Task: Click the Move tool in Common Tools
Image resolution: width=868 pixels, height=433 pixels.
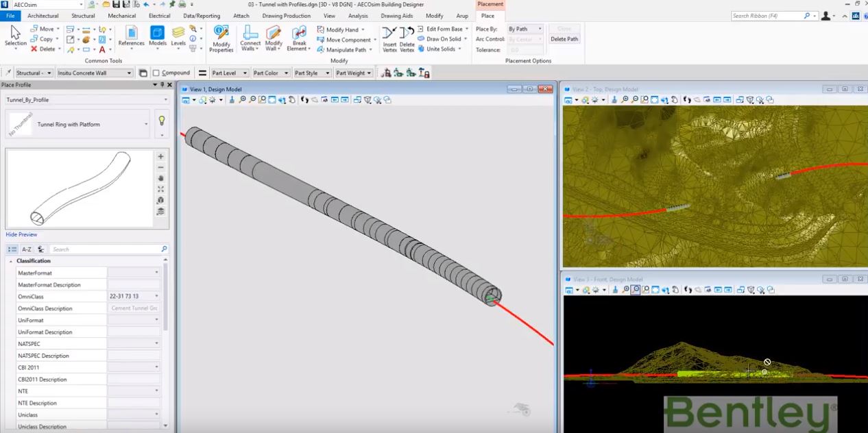Action: tap(44, 29)
